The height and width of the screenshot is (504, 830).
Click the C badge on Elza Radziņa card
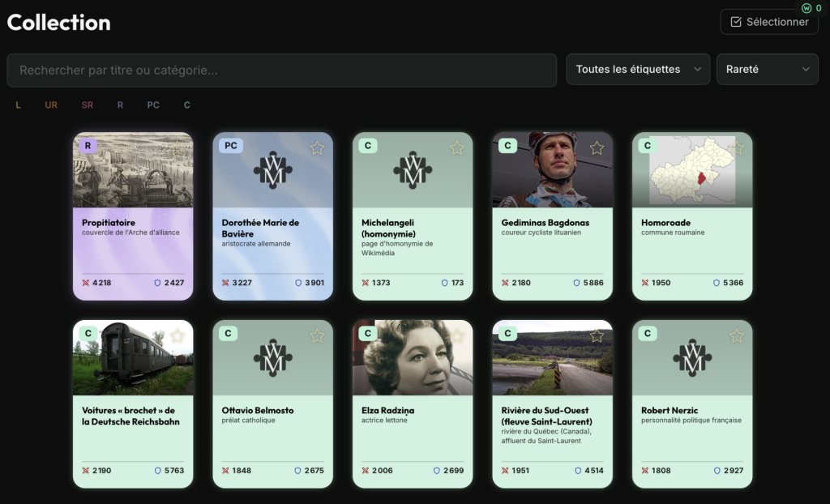[x=368, y=333]
